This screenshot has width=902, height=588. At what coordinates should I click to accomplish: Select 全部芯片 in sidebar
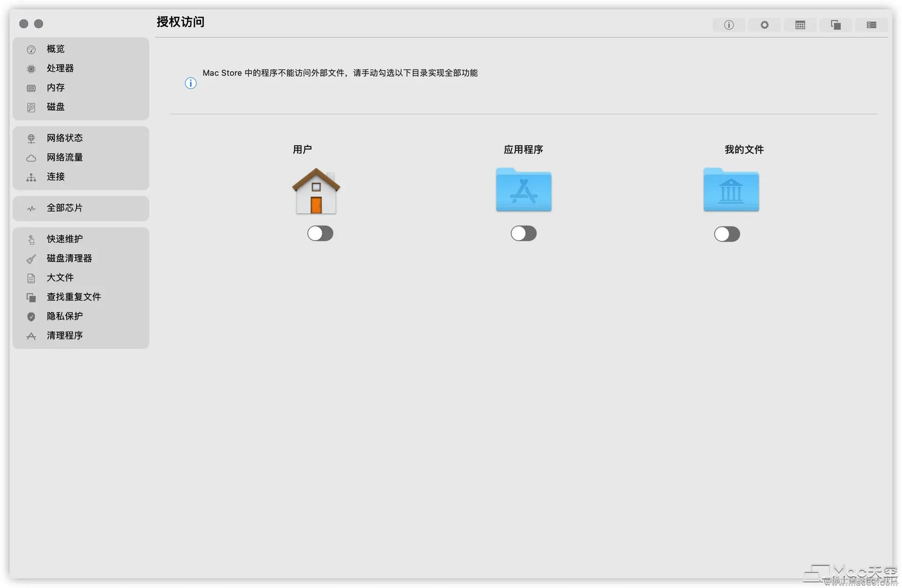click(x=64, y=208)
